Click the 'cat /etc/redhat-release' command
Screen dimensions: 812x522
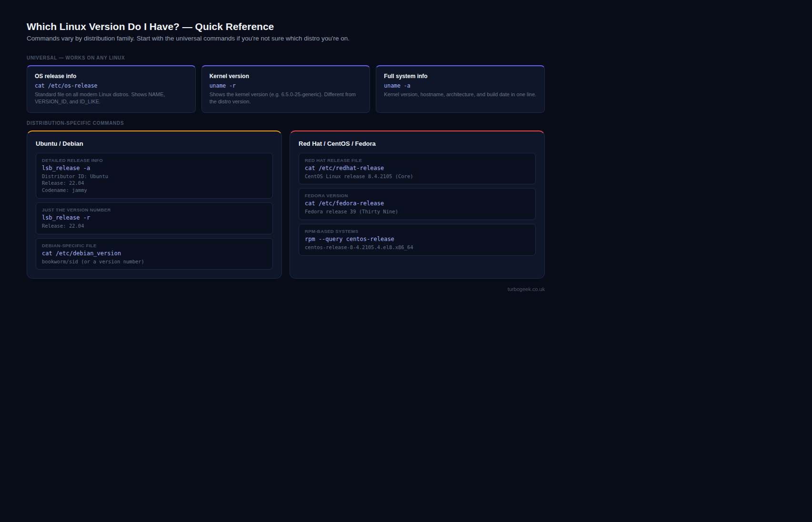pyautogui.click(x=344, y=168)
